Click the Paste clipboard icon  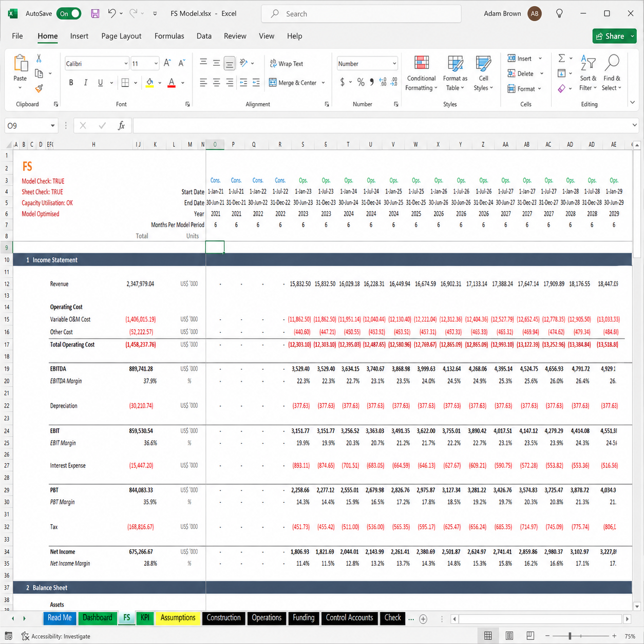pos(21,64)
